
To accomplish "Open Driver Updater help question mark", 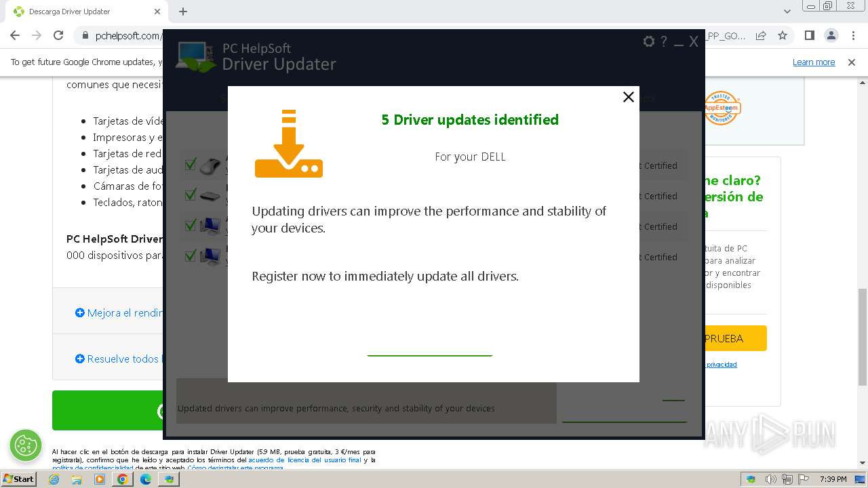I will click(664, 41).
